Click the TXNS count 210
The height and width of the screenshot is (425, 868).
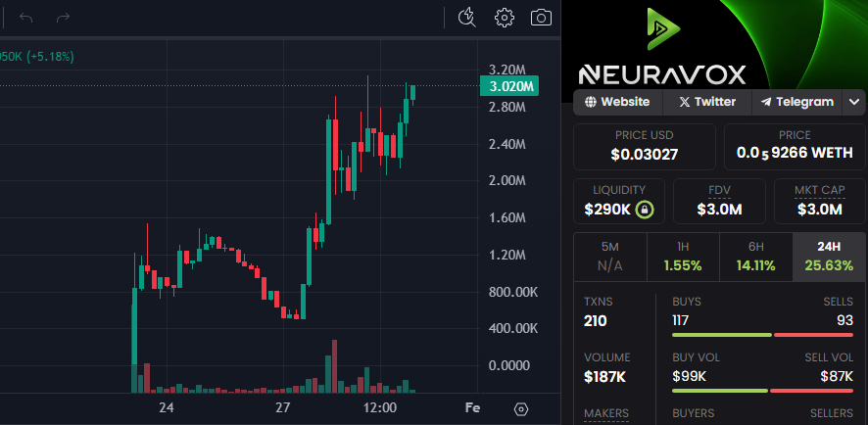[595, 321]
